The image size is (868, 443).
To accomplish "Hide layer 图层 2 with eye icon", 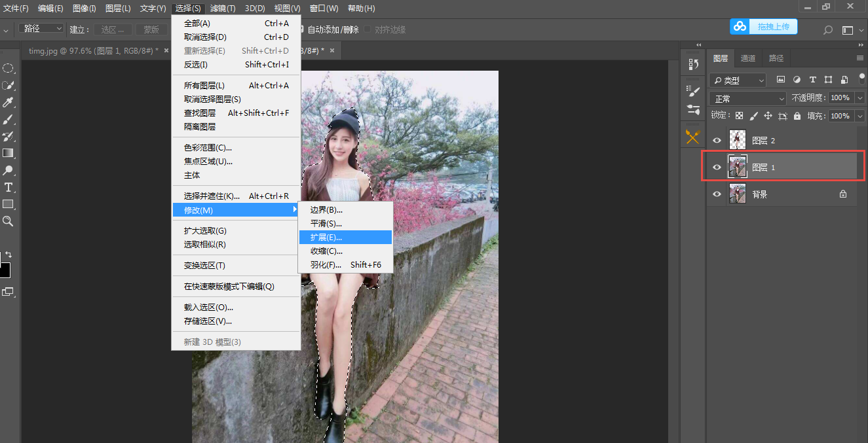I will tap(717, 140).
